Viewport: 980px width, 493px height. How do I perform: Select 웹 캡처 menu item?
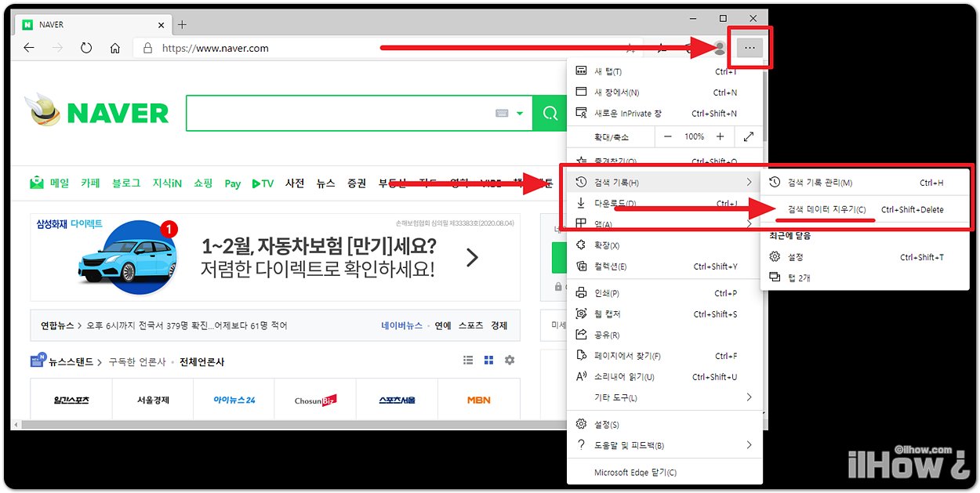point(663,314)
